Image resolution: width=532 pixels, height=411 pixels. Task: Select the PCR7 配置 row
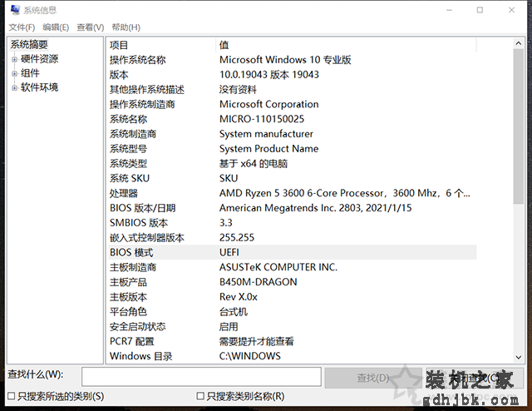293,341
